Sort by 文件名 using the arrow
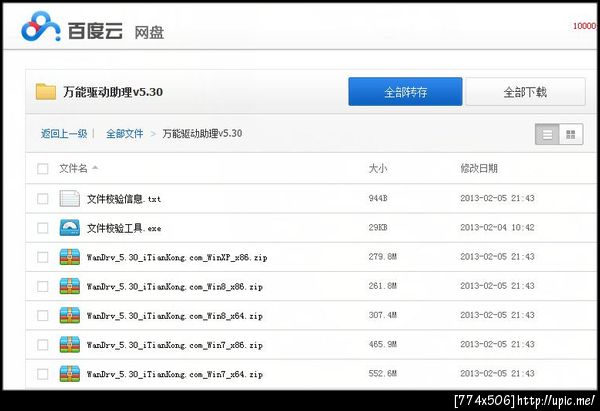The height and width of the screenshot is (411, 600). 95,168
